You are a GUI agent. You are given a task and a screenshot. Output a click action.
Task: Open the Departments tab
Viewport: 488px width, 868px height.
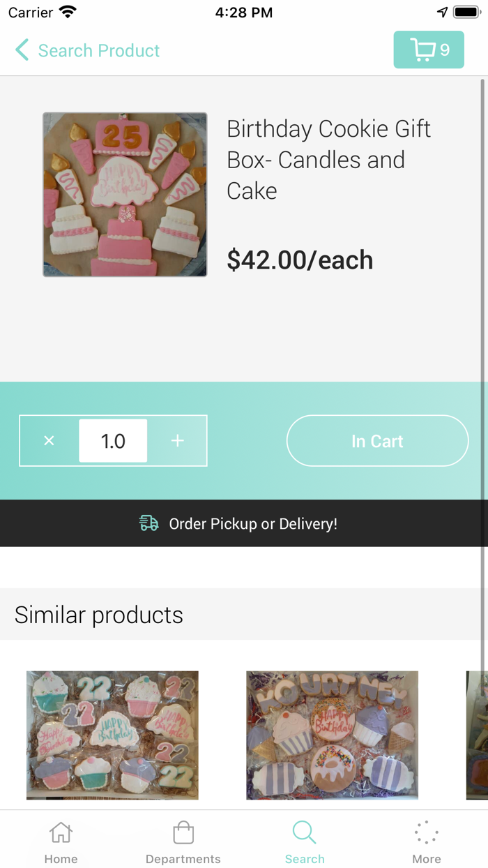tap(183, 841)
